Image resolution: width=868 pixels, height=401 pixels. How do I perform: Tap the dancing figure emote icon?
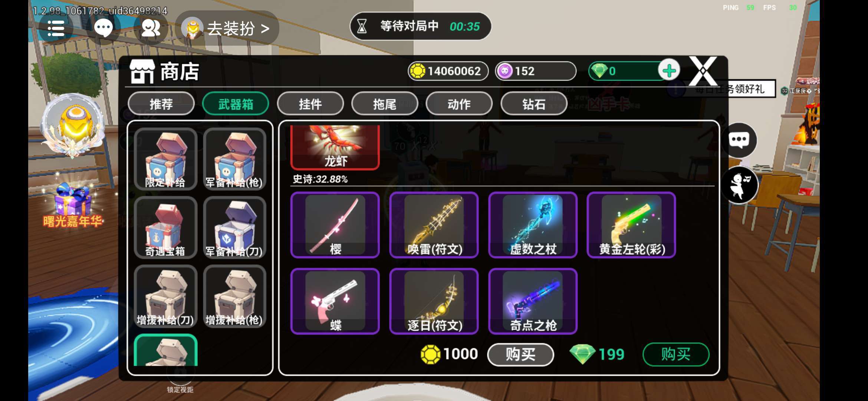coord(739,185)
